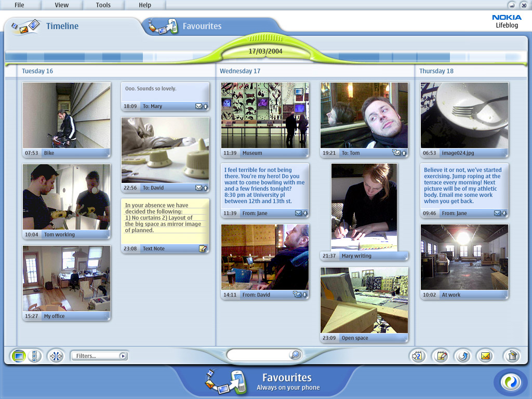Click the first bottom-right toolbar icon
Viewport: 532px width, 399px height.
pos(418,356)
